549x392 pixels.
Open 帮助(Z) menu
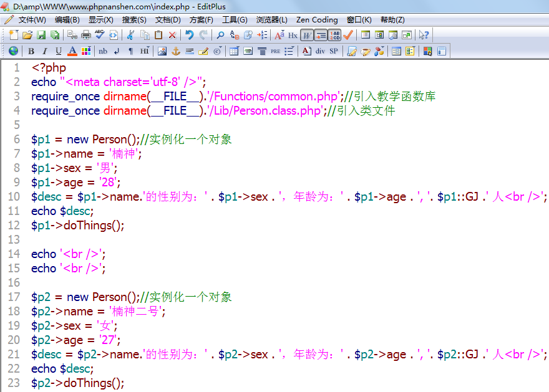click(x=392, y=20)
